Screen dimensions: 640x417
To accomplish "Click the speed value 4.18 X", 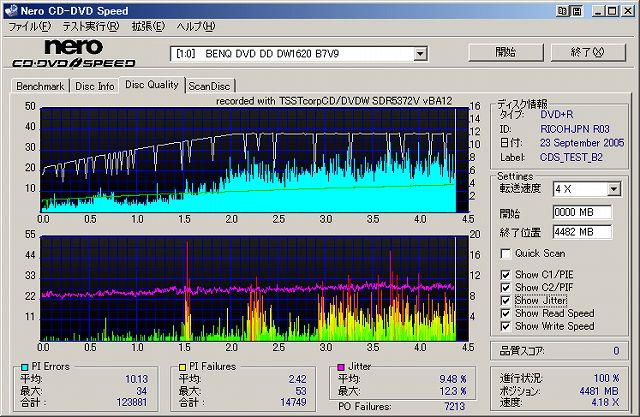I will click(605, 402).
